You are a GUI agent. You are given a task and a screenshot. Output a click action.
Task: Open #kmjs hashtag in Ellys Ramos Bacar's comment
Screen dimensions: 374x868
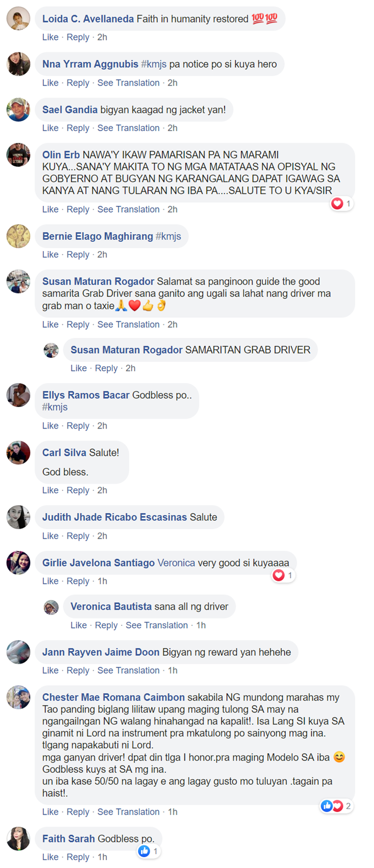coord(55,407)
